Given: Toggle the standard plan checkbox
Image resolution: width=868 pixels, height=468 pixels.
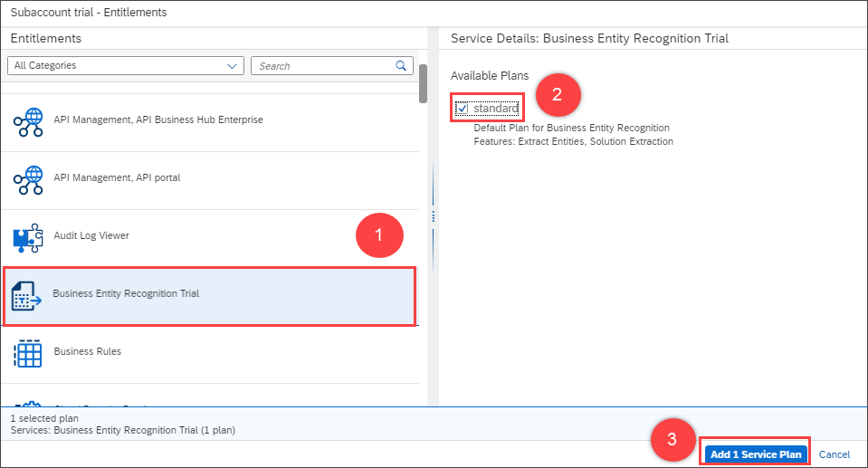Looking at the screenshot, I should coord(463,108).
